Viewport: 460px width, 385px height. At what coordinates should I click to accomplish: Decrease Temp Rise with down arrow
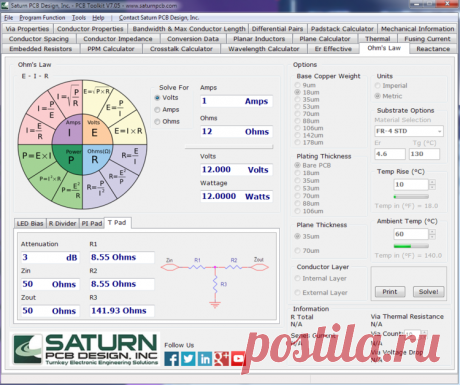(x=432, y=187)
